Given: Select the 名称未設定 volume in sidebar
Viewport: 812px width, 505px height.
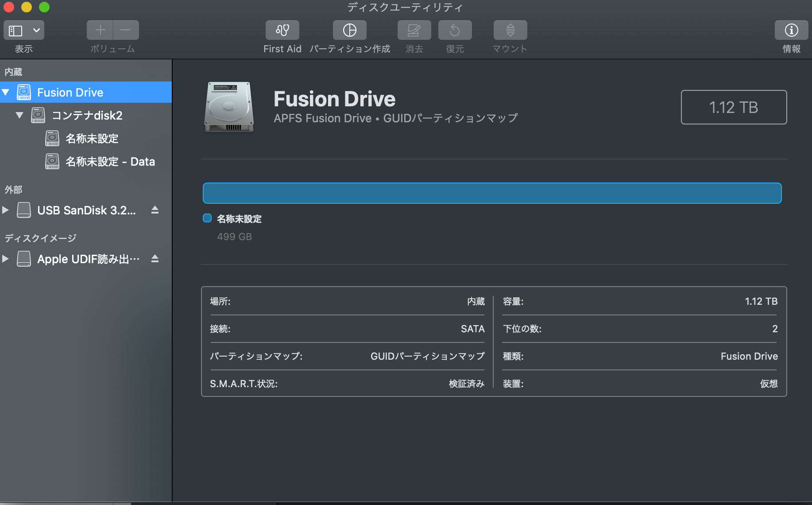Looking at the screenshot, I should click(92, 139).
